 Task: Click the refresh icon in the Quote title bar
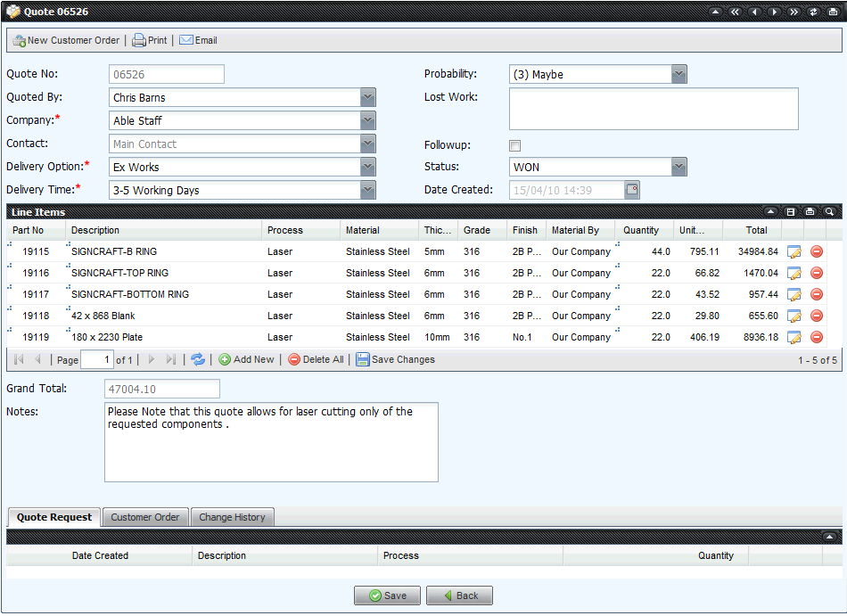click(812, 12)
